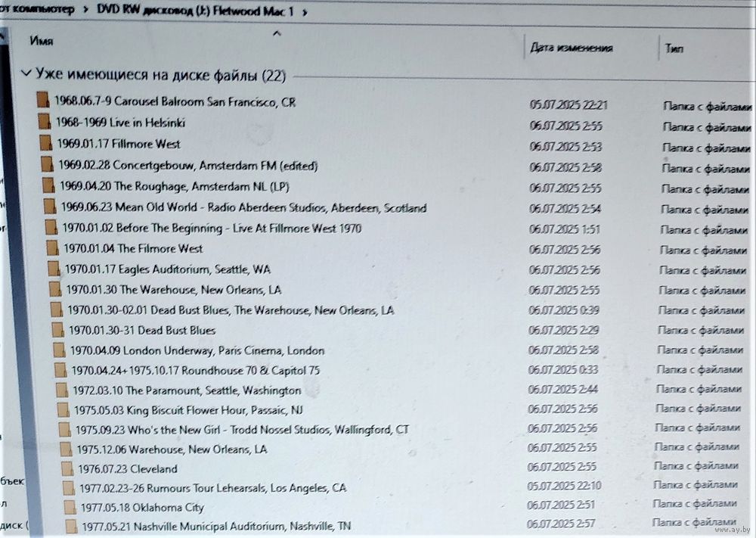Select name '1975.05.03 King Biscuit Flower Hour, Passaic, NJ'
This screenshot has height=538, width=756.
[x=188, y=410]
